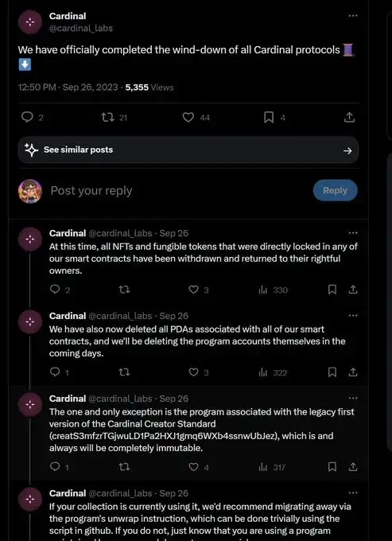Image resolution: width=392 pixels, height=541 pixels.
Task: Repost the main post with 21 reposts
Action: click(x=107, y=118)
